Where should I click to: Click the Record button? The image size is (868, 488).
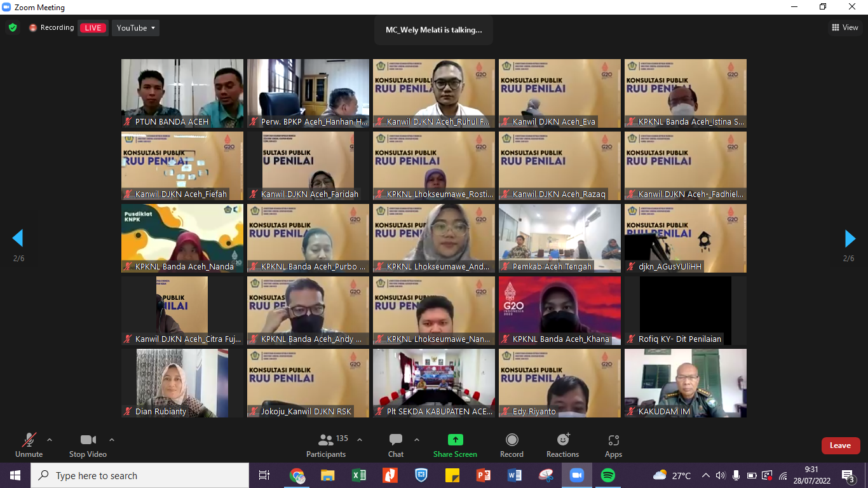(x=512, y=445)
